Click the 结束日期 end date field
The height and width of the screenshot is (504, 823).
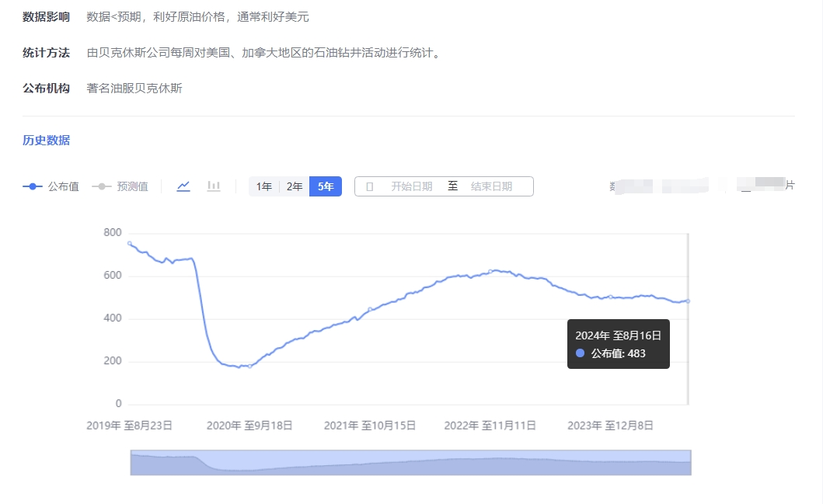click(491, 186)
